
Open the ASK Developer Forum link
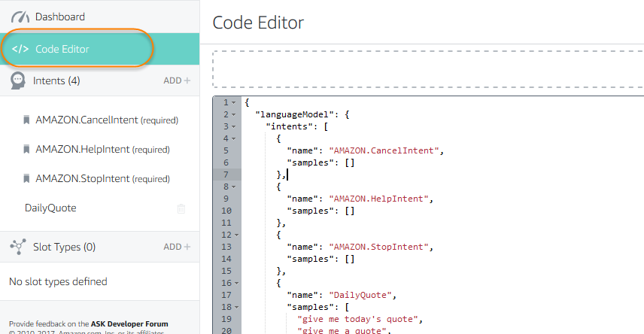(129, 324)
